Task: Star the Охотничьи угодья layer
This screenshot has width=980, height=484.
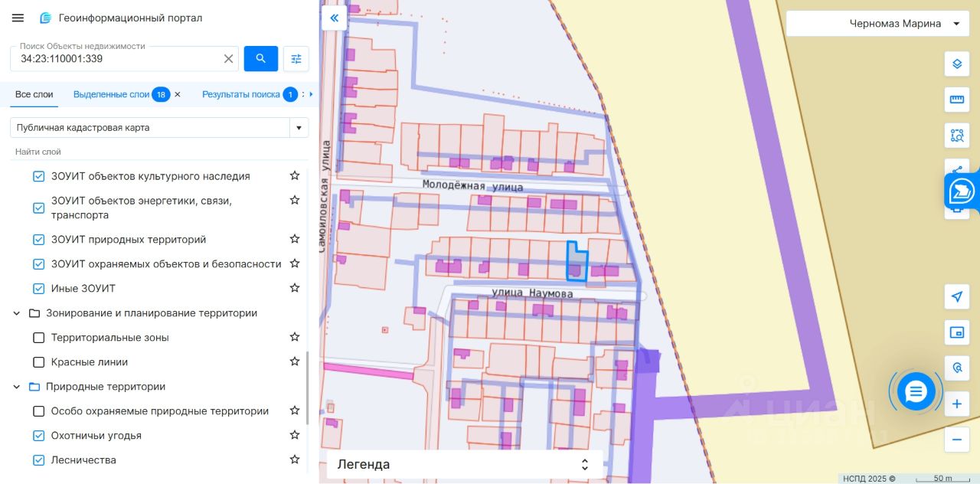Action: click(x=295, y=435)
